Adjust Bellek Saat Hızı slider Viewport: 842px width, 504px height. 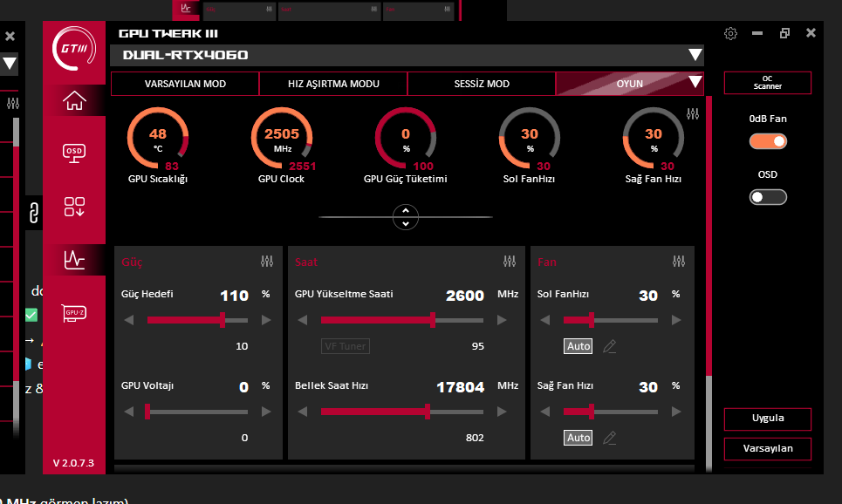coord(402,412)
